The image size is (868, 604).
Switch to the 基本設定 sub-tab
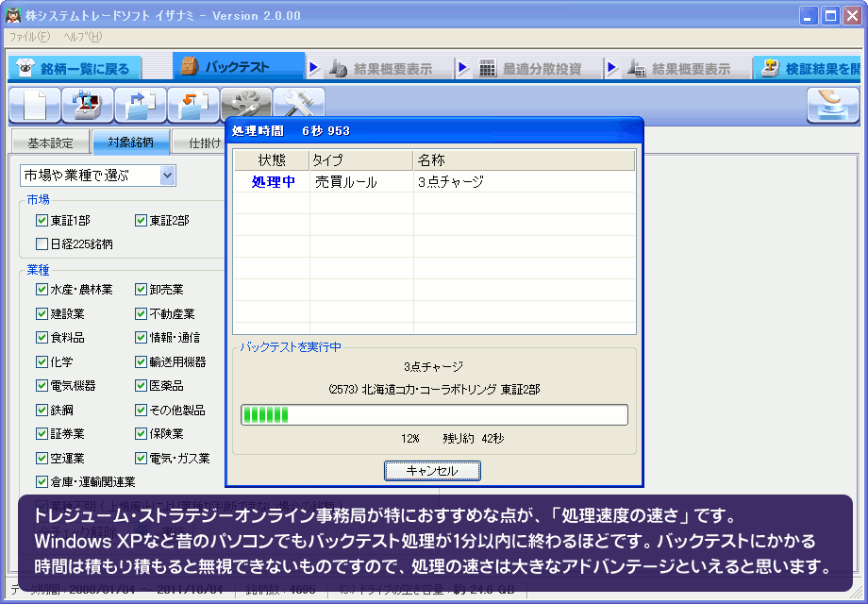point(50,143)
